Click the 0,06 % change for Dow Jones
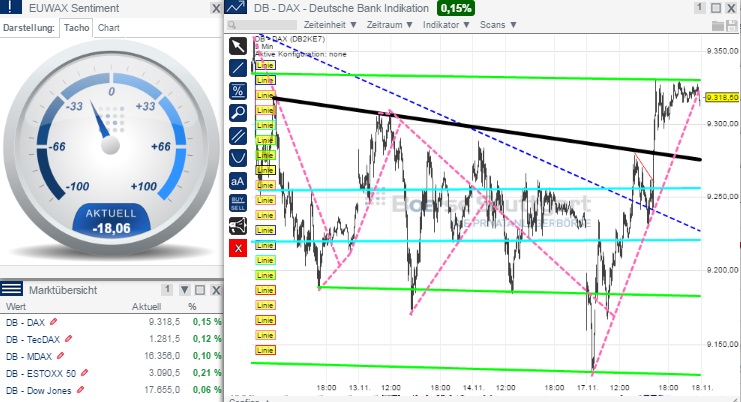Screen dimensions: 741x402 click(207, 390)
